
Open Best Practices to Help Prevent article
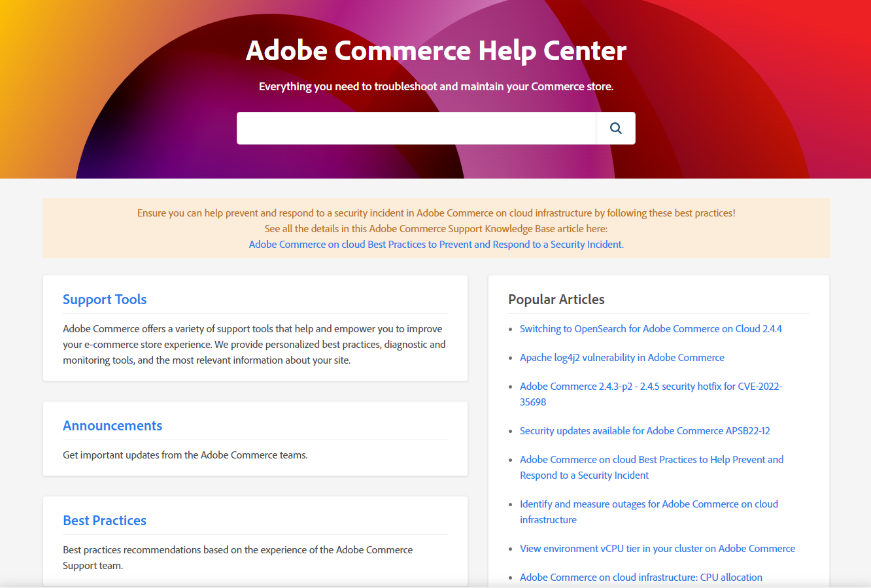click(651, 468)
